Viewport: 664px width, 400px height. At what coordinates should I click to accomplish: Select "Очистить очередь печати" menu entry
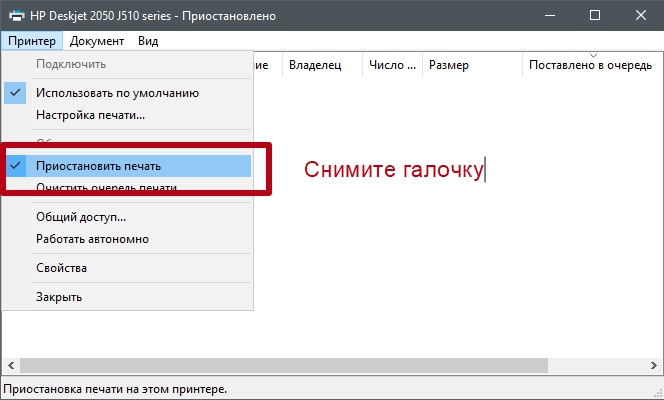point(107,188)
